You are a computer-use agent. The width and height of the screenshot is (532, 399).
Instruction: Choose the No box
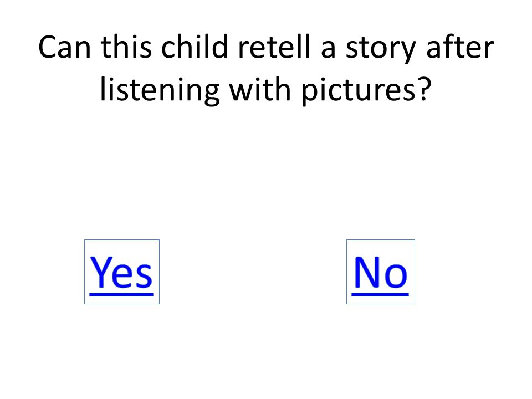pyautogui.click(x=380, y=272)
